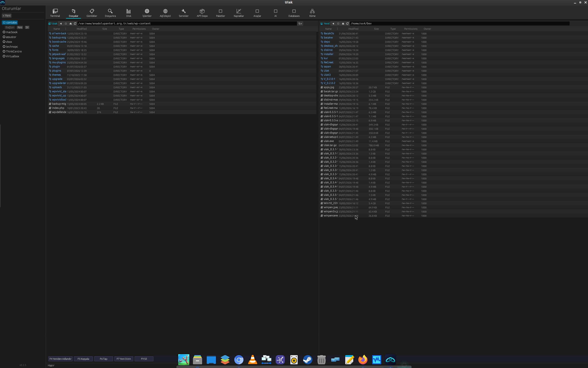Open the İşlemler processes tab
The image size is (588, 368).
[x=147, y=13]
